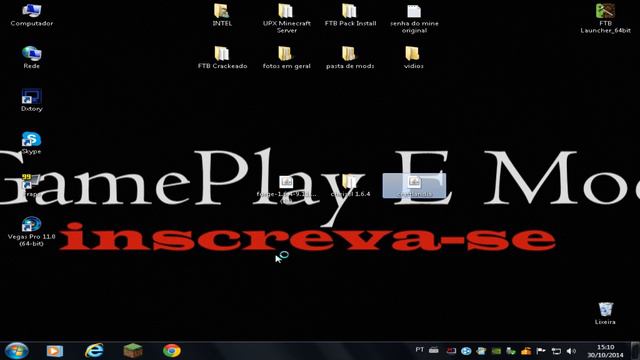640x360 pixels.
Task: Open the FTB Crackeado folder
Action: (222, 58)
